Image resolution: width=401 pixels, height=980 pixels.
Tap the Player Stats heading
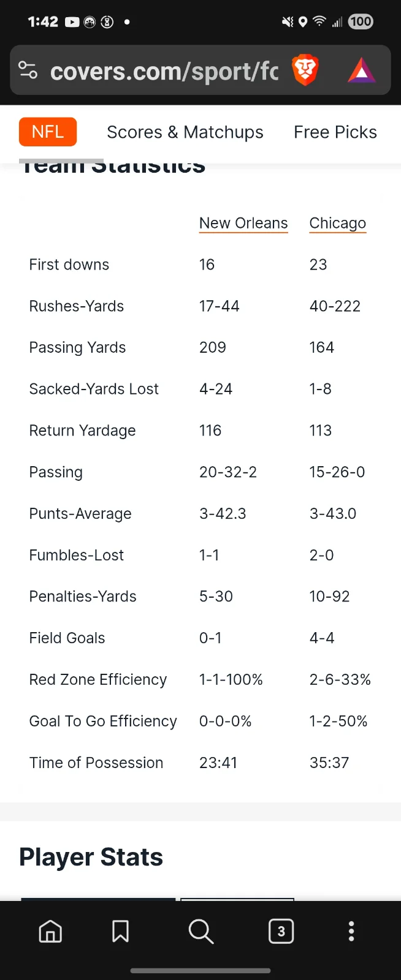pos(91,857)
